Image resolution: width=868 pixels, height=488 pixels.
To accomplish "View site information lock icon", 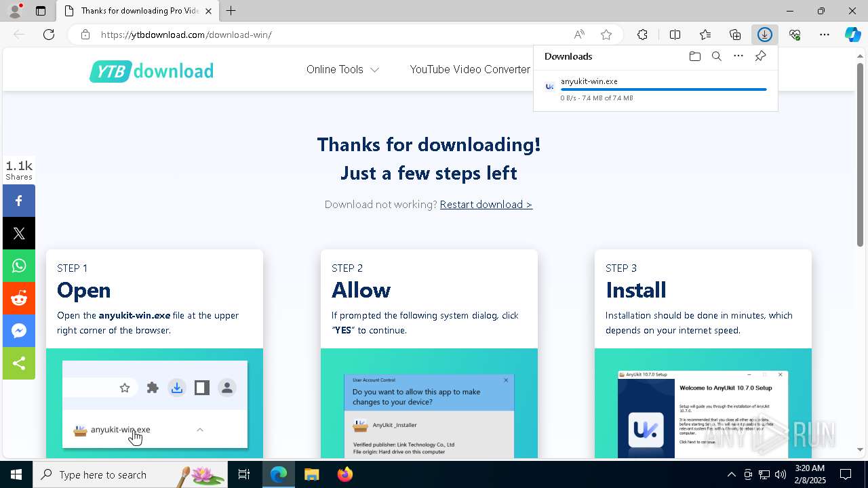I will pyautogui.click(x=85, y=35).
